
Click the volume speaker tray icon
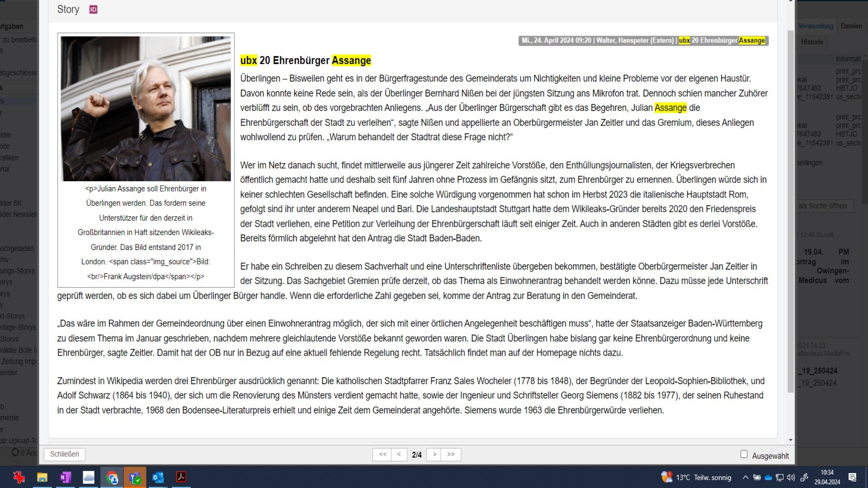point(791,478)
